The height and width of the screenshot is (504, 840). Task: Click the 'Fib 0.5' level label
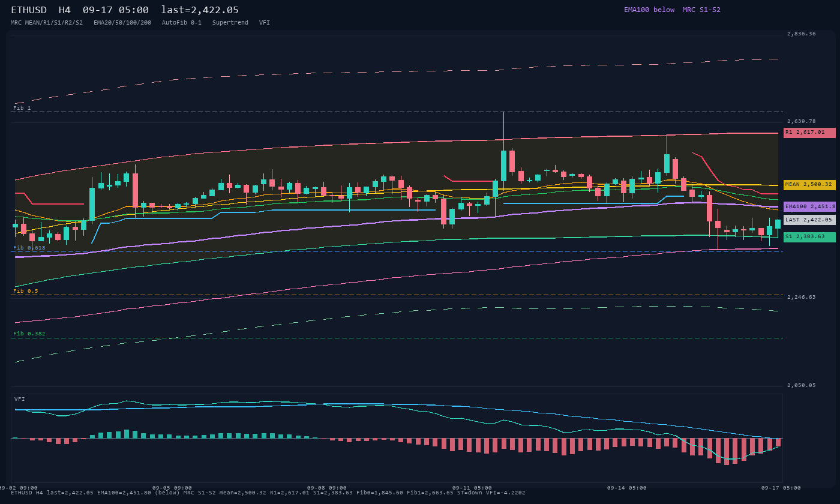pos(26,291)
